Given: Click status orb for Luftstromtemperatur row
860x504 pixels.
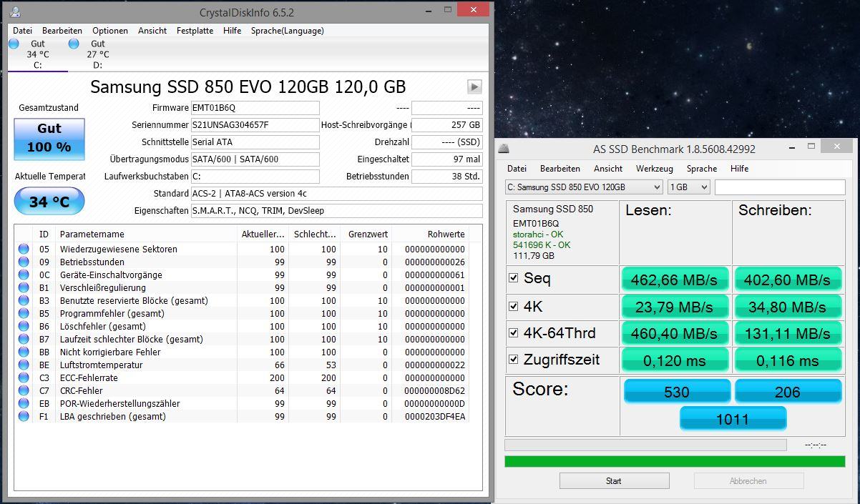Looking at the screenshot, I should pos(24,365).
